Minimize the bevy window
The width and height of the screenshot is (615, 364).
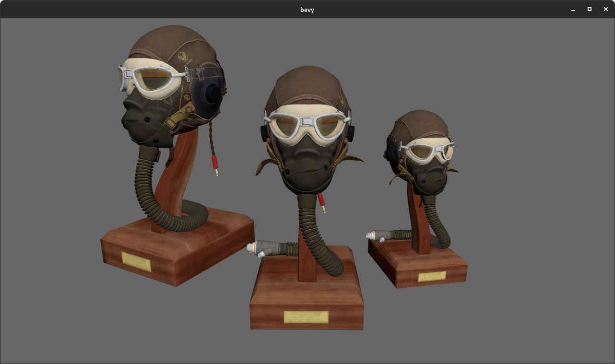573,10
